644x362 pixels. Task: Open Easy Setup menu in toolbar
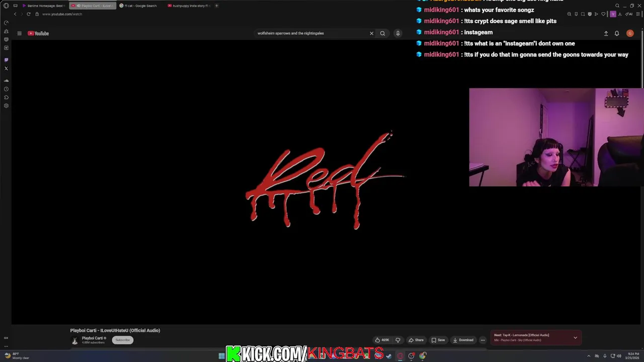pos(638,14)
